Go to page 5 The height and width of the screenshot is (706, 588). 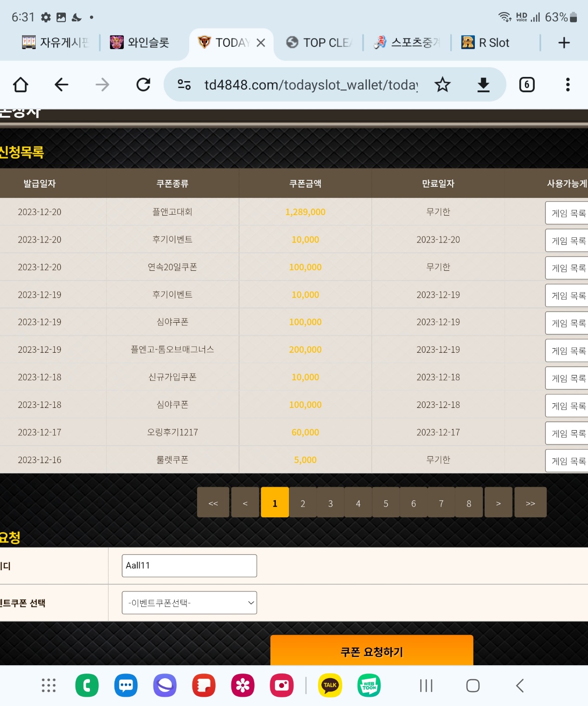(x=386, y=502)
